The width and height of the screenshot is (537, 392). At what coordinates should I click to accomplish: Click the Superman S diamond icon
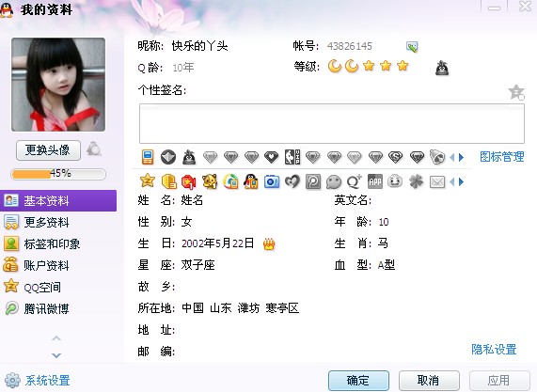396,158
